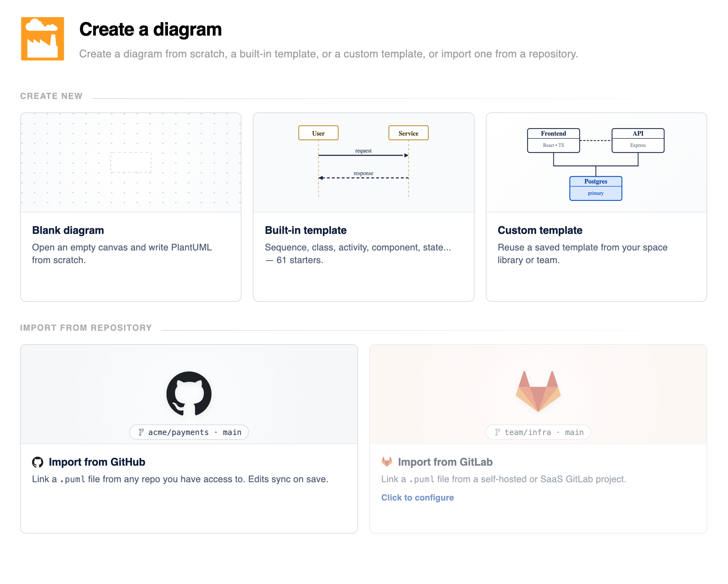Click the page subtitle about importing from repository
The height and width of the screenshot is (584, 728).
point(328,54)
